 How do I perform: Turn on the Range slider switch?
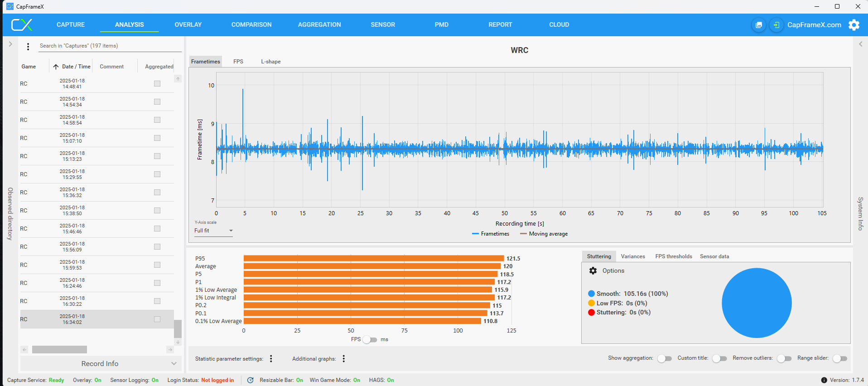(839, 358)
